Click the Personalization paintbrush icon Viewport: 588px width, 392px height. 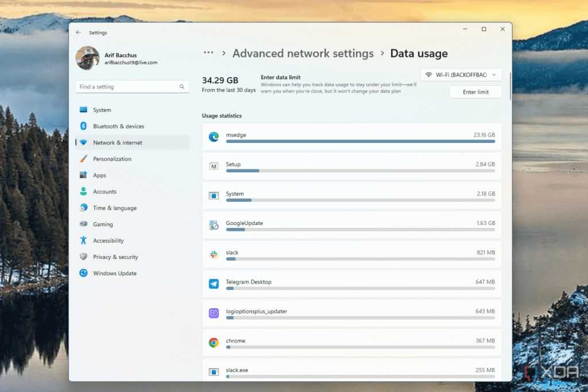click(83, 158)
